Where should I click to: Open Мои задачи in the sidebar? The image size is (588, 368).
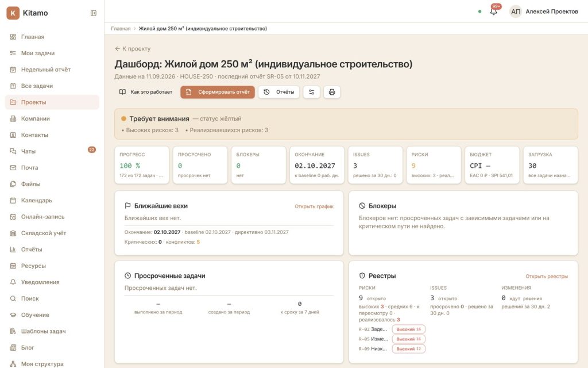click(52, 53)
